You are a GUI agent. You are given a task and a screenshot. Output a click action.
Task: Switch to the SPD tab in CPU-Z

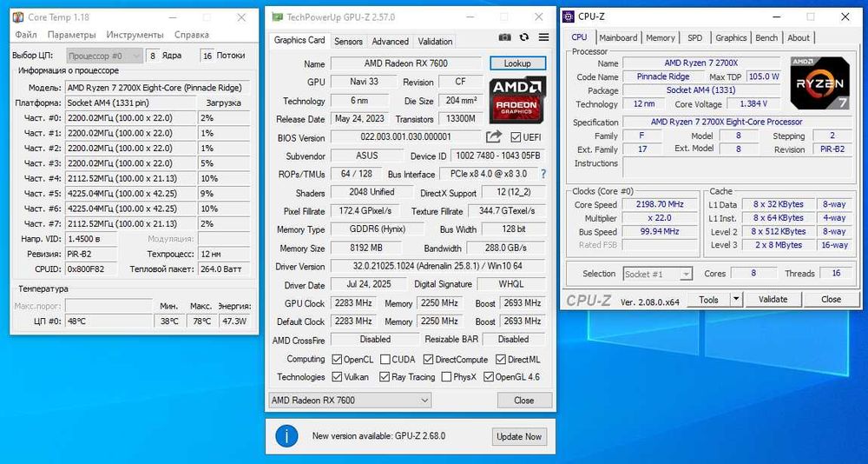(694, 37)
